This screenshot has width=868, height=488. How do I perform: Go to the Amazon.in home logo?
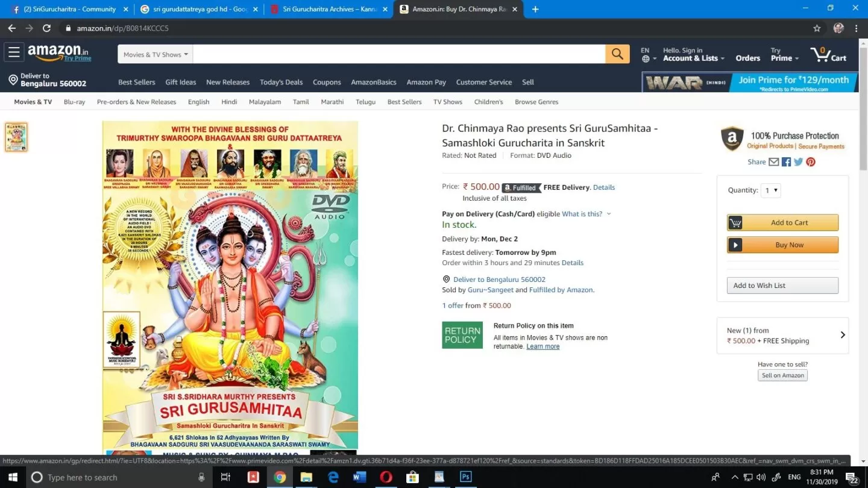(59, 53)
